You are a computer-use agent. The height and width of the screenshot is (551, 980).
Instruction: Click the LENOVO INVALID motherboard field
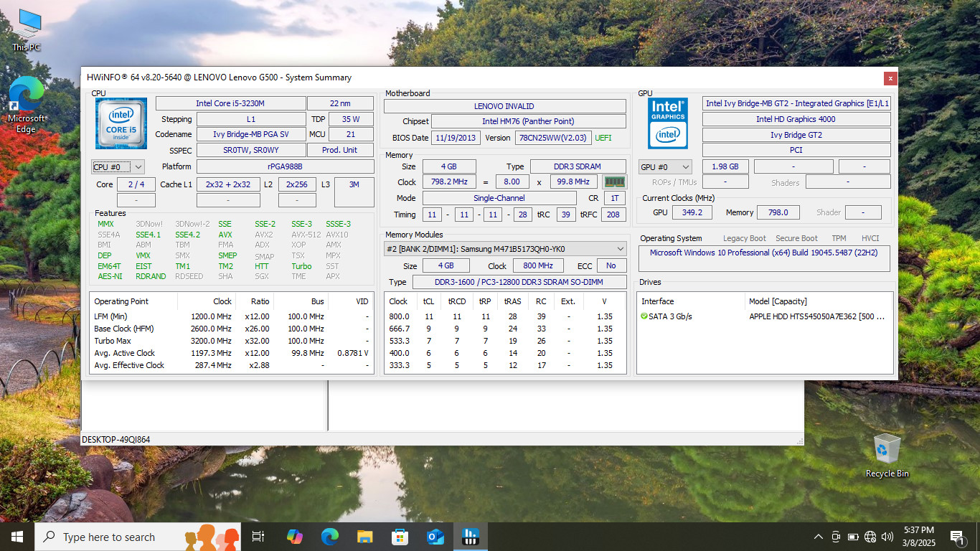(x=504, y=106)
